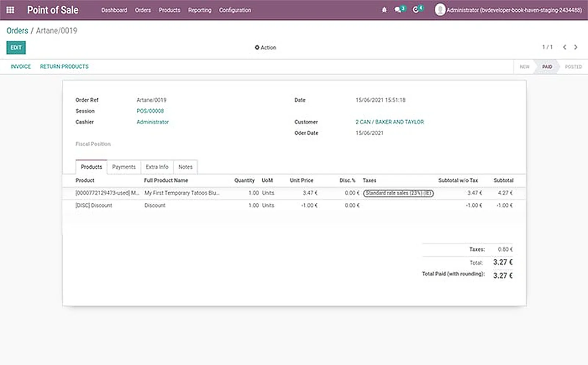The height and width of the screenshot is (365, 588).
Task: Click the bug debug icon in navbar
Action: pyautogui.click(x=384, y=10)
